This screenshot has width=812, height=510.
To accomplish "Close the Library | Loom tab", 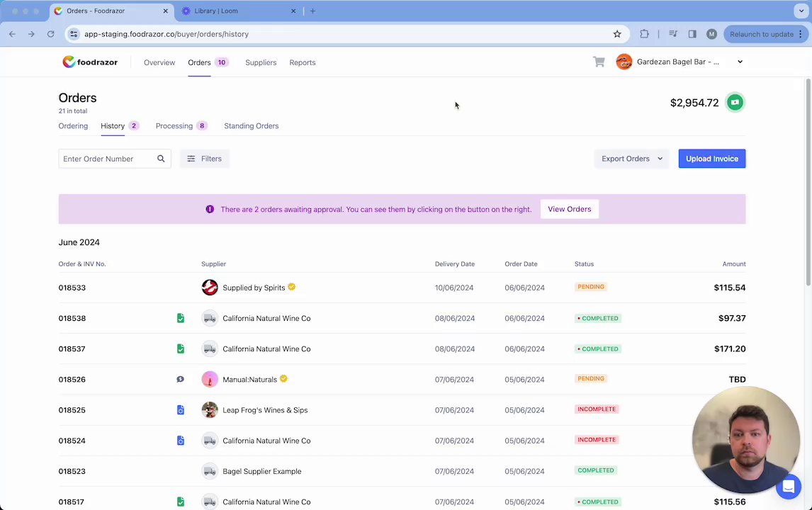I will tap(293, 11).
